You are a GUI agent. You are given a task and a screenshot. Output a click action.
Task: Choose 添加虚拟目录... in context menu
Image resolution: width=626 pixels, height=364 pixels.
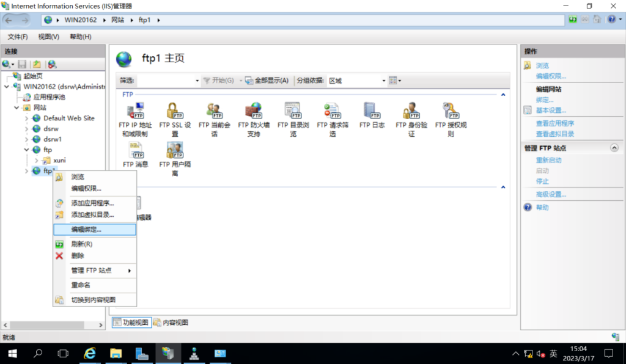coord(95,214)
